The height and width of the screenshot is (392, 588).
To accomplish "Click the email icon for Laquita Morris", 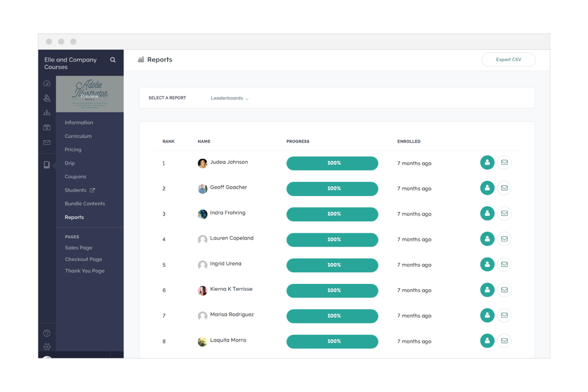I will point(504,341).
